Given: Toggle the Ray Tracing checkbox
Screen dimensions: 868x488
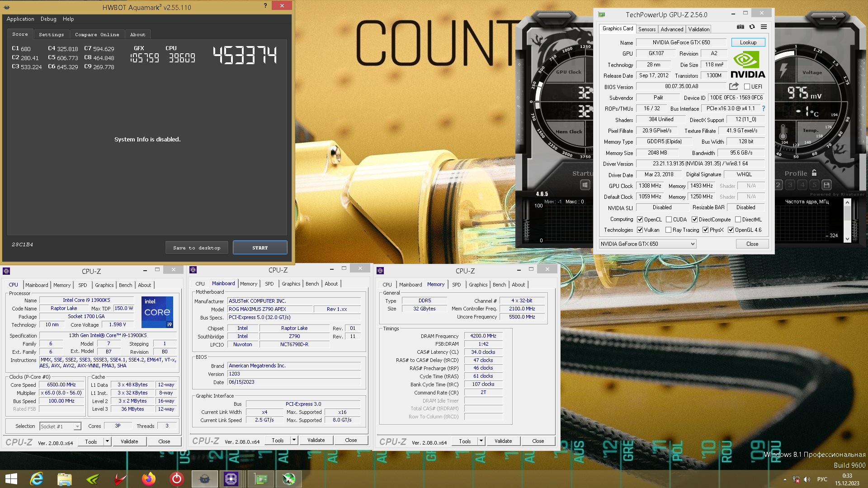Looking at the screenshot, I should (669, 230).
